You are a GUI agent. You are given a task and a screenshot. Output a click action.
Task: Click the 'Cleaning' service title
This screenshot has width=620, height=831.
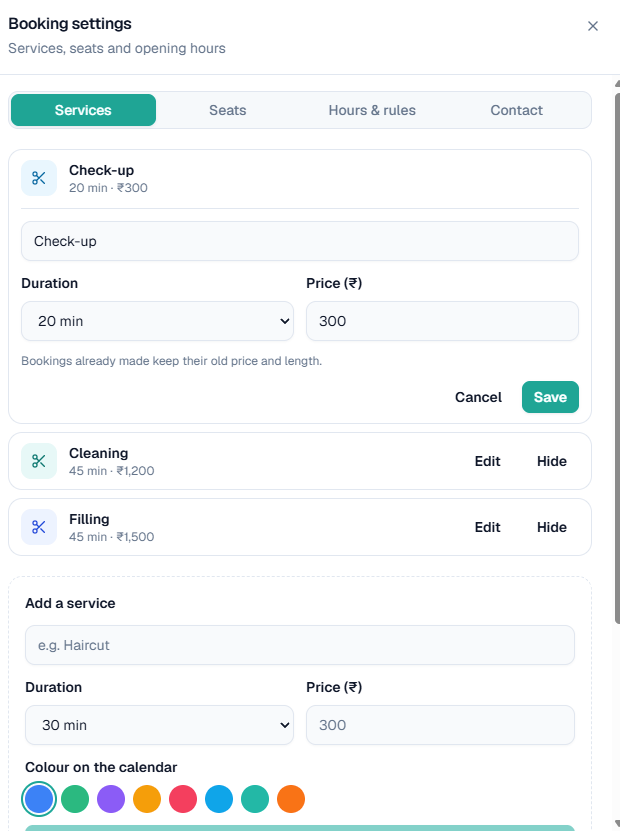pyautogui.click(x=99, y=453)
